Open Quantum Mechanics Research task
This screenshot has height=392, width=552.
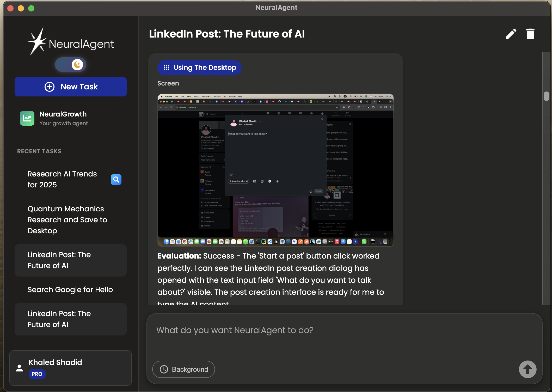[67, 220]
